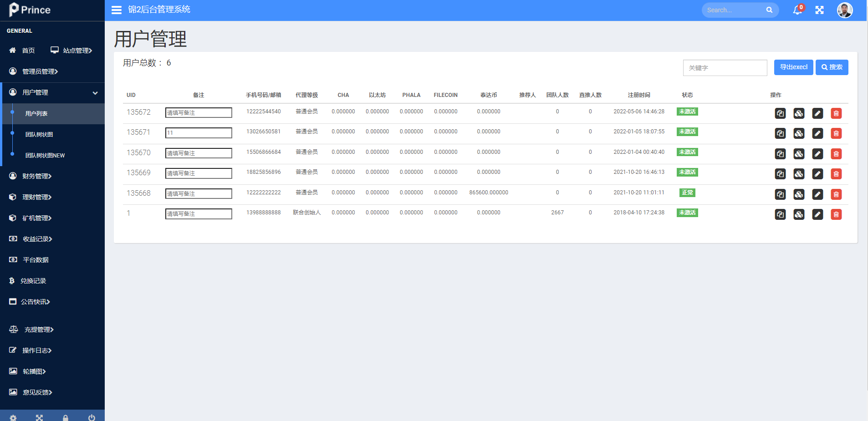Click the edit pencil icon for user 135668

click(817, 194)
